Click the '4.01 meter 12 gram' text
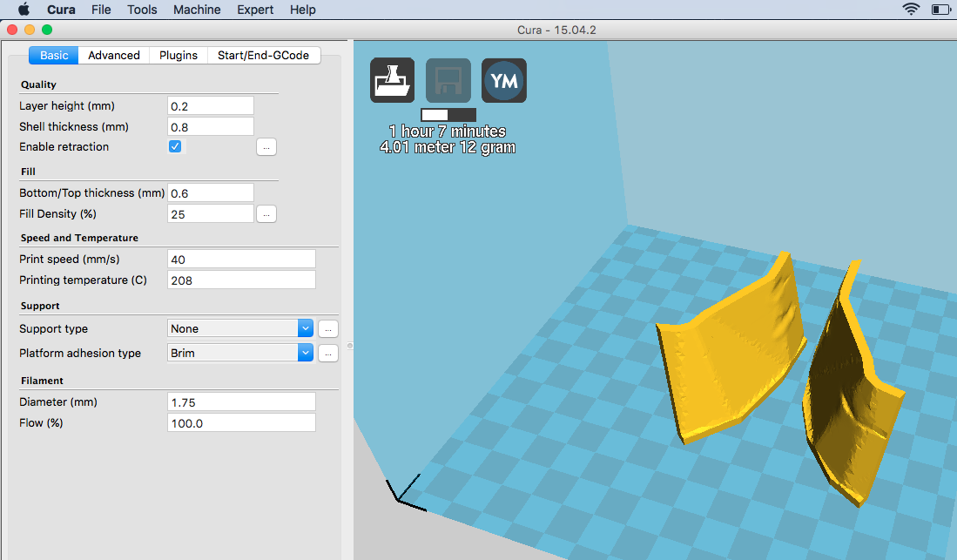The image size is (957, 560). 448,147
